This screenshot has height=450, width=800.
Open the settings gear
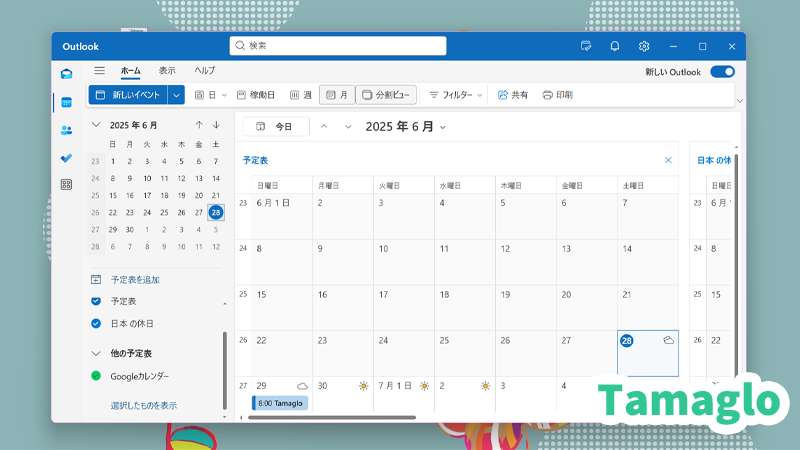point(644,46)
